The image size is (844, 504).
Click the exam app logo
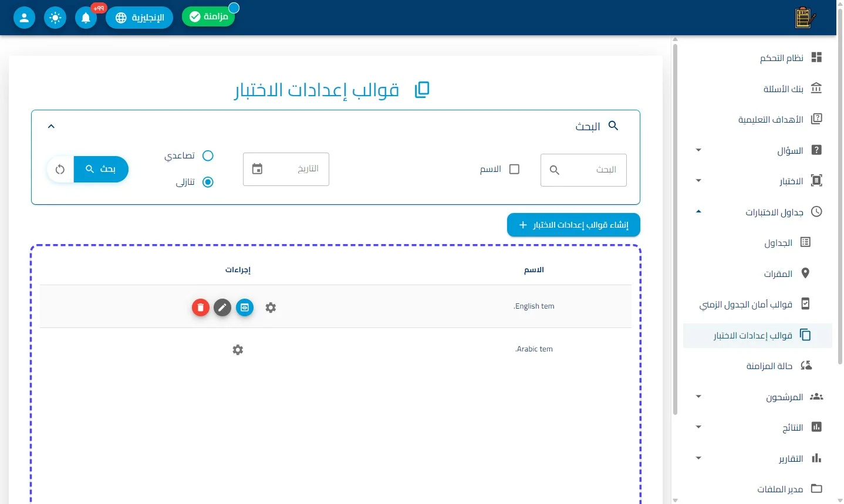tap(805, 18)
